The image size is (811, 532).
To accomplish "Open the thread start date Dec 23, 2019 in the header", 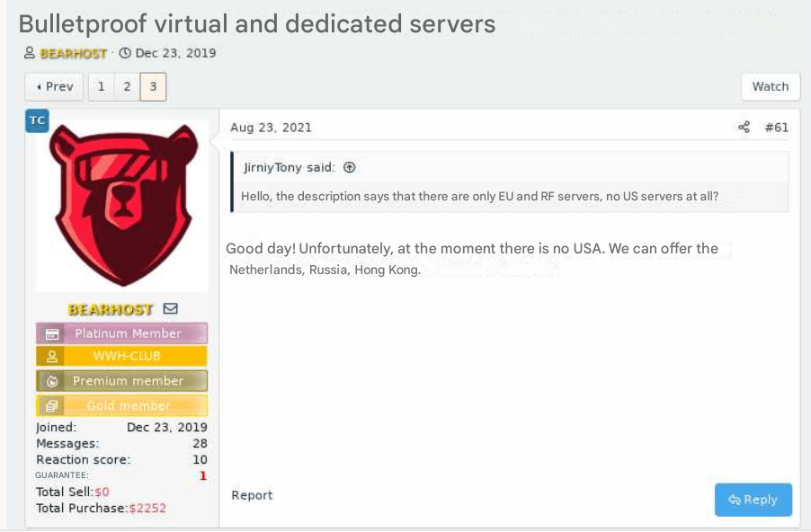I will (x=175, y=53).
